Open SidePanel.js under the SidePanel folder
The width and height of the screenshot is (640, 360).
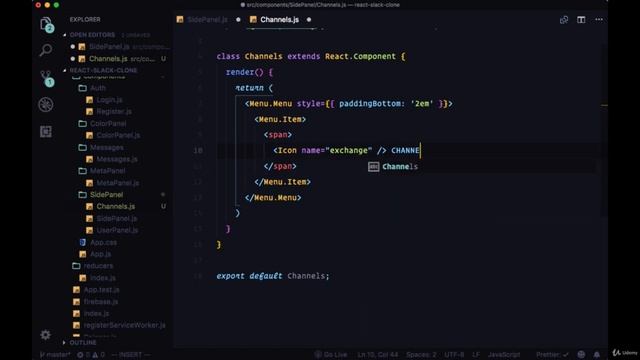click(x=117, y=218)
